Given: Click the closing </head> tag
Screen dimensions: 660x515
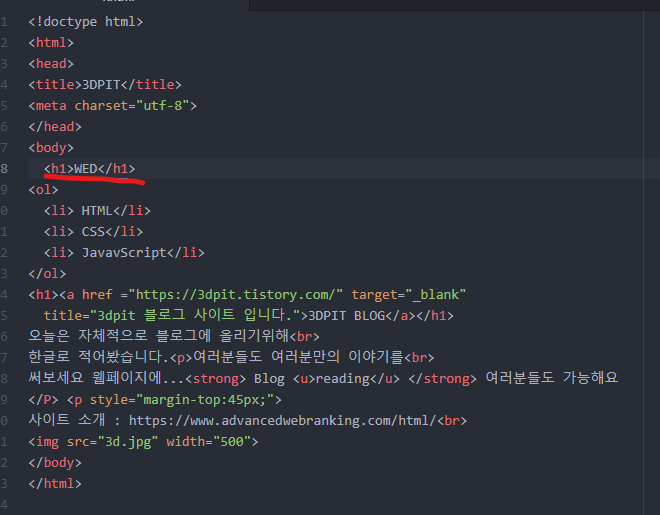Looking at the screenshot, I should click(x=55, y=127).
